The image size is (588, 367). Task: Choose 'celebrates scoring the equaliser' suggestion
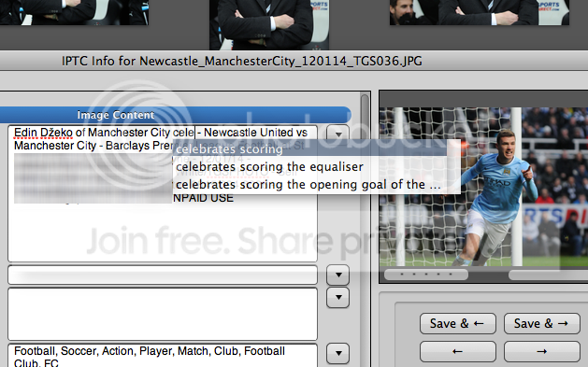[x=309, y=166]
